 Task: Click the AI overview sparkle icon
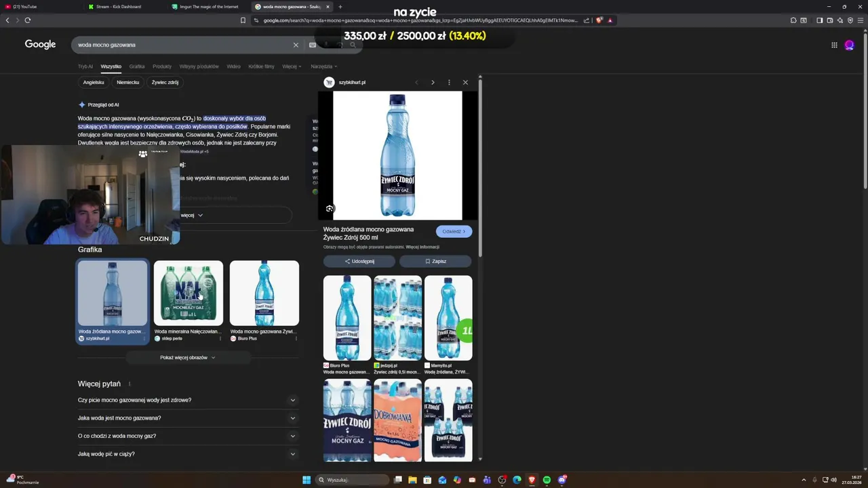[81, 104]
